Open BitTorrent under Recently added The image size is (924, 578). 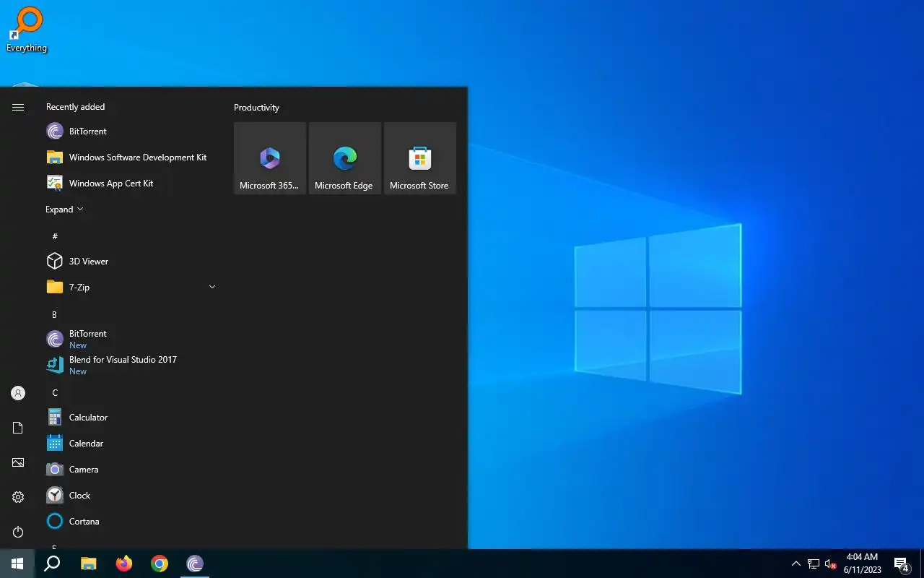coord(131,131)
